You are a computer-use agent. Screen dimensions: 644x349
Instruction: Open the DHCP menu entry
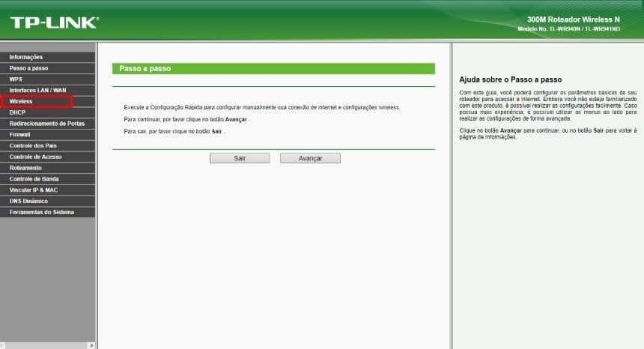[x=47, y=112]
